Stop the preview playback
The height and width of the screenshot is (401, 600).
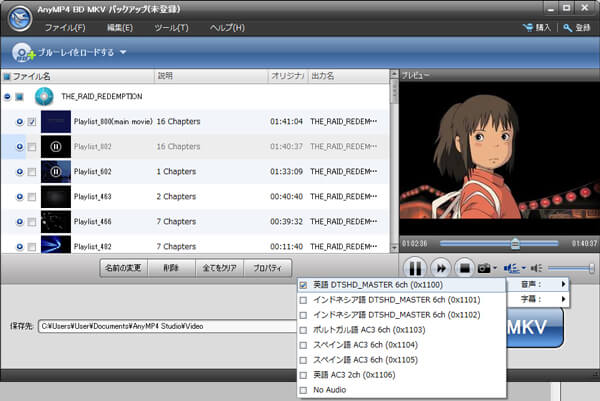pos(465,268)
